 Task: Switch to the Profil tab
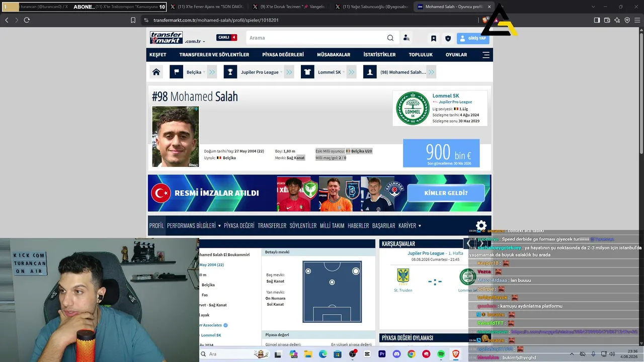coord(156,226)
